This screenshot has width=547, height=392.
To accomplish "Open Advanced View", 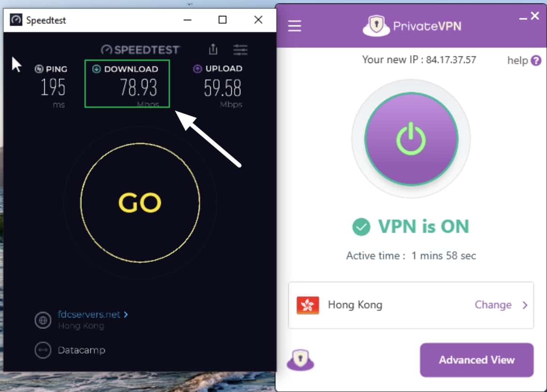I will coord(476,360).
